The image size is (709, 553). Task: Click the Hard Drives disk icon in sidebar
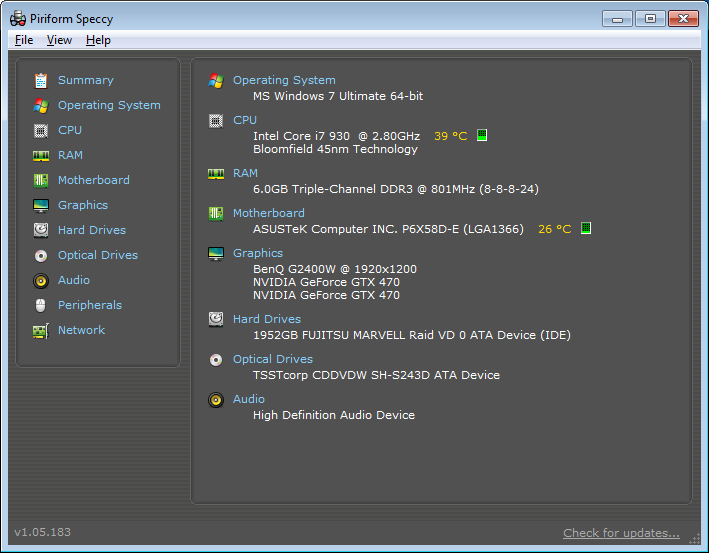coord(41,230)
